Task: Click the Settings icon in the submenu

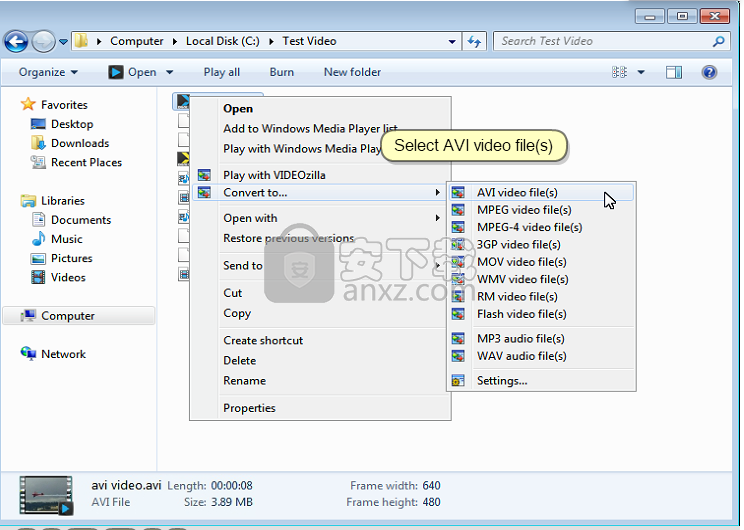Action: [458, 380]
